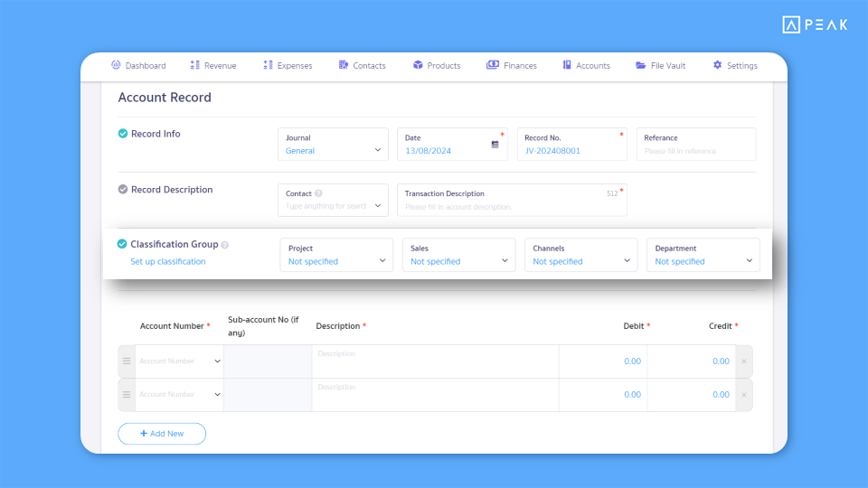Remove second account row with X icon
The image size is (868, 488).
click(x=743, y=395)
